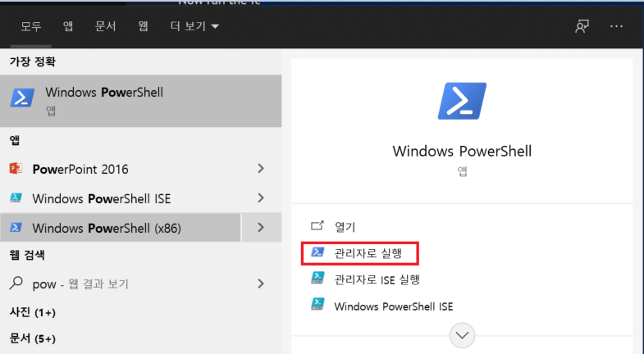Select Windows PowerShell (x86) result
The height and width of the screenshot is (354, 644).
click(x=121, y=227)
